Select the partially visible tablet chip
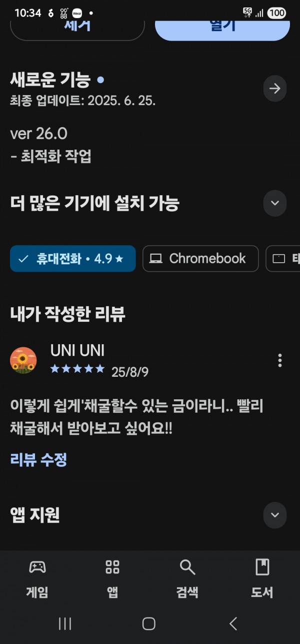The image size is (300, 644). tap(283, 259)
